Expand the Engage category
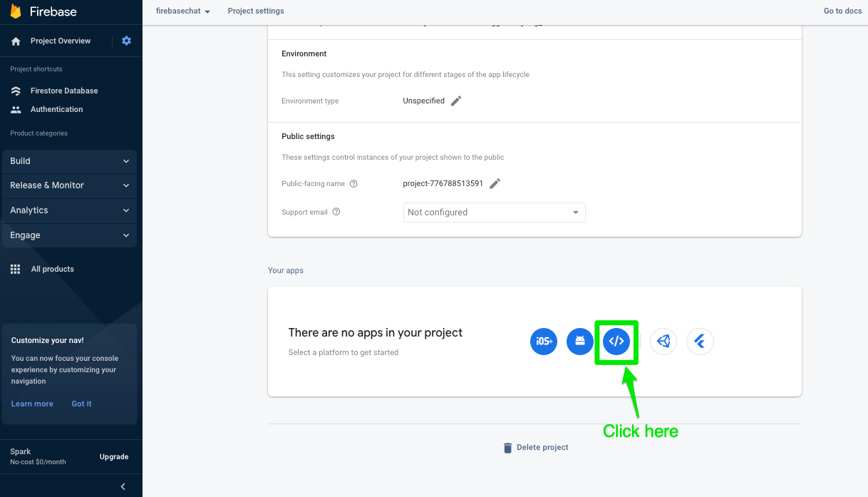The width and height of the screenshot is (868, 497). tap(69, 235)
